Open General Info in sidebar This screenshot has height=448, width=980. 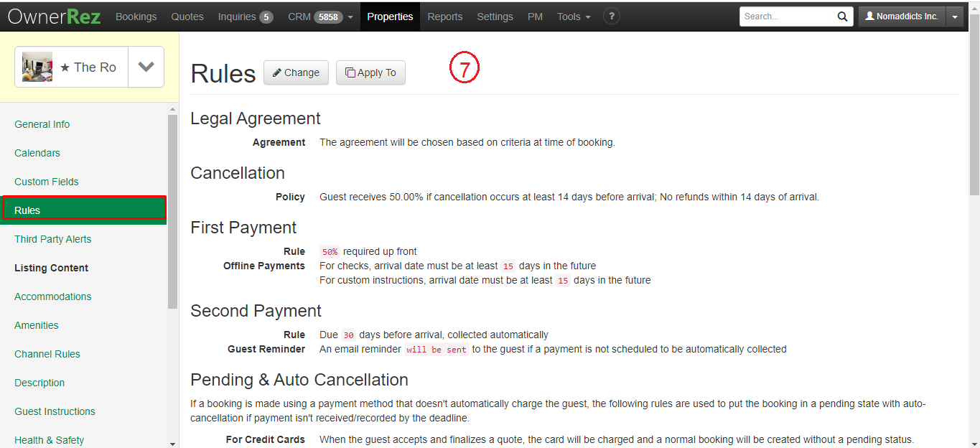click(x=42, y=124)
